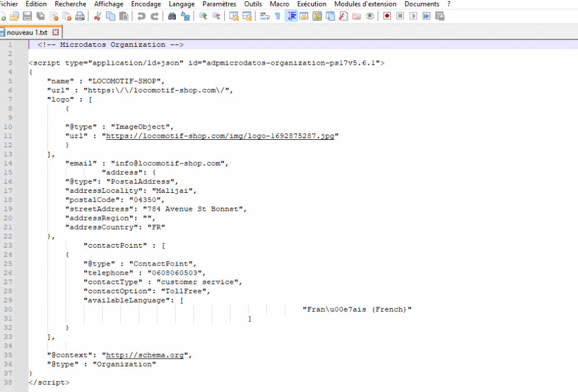Toggle the indent guide display

291,16
